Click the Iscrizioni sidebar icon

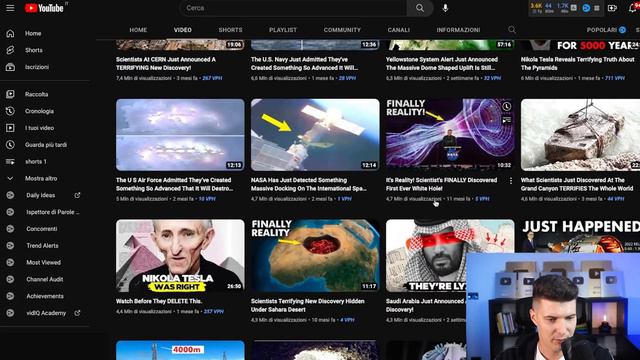(x=10, y=67)
